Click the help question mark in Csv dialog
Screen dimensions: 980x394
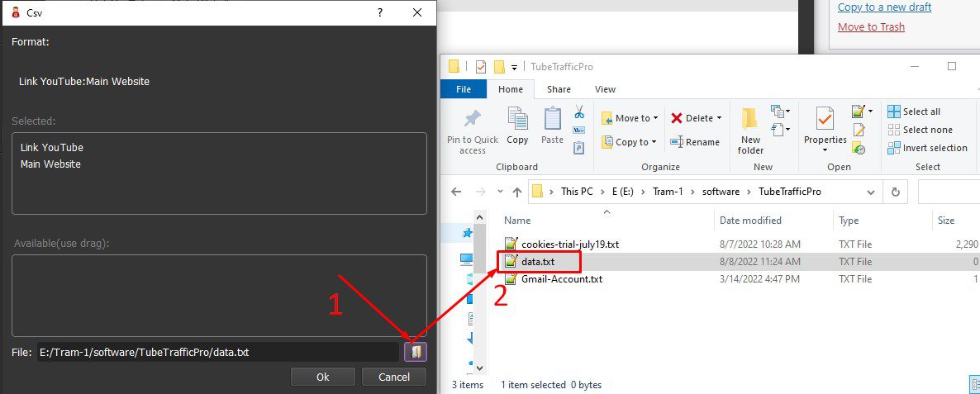click(x=380, y=12)
